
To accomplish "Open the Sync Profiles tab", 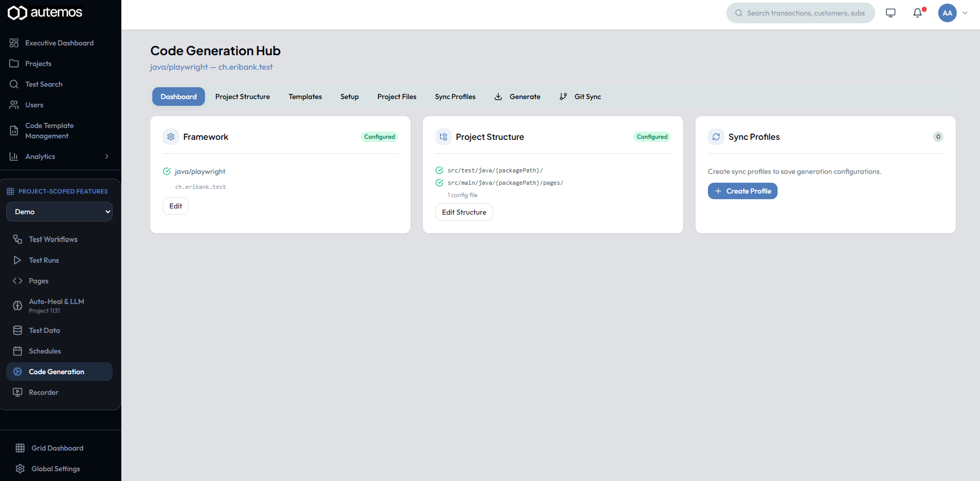I will (455, 97).
